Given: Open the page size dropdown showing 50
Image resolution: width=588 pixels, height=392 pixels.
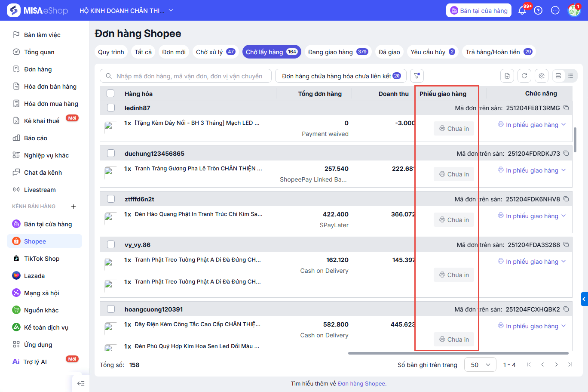Looking at the screenshot, I should coord(480,364).
